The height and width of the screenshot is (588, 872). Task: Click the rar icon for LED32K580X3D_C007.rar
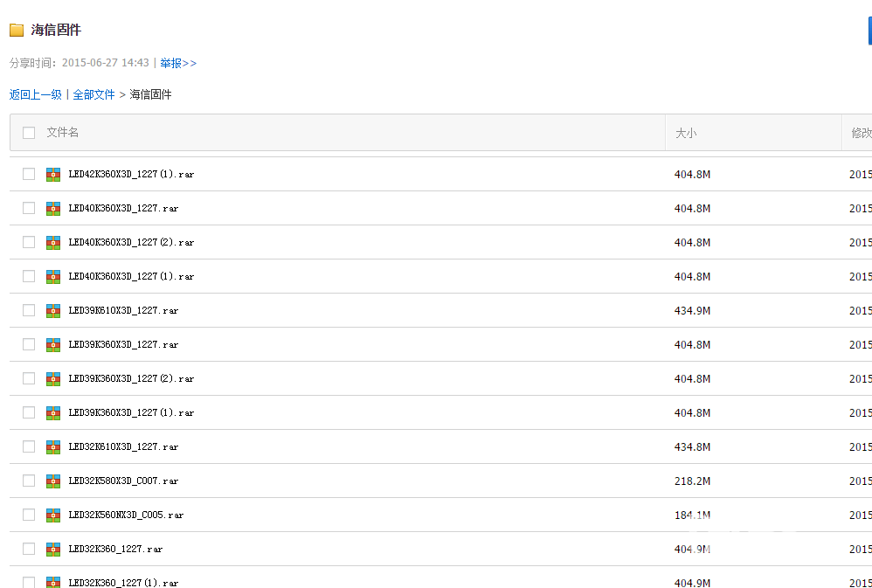53,481
